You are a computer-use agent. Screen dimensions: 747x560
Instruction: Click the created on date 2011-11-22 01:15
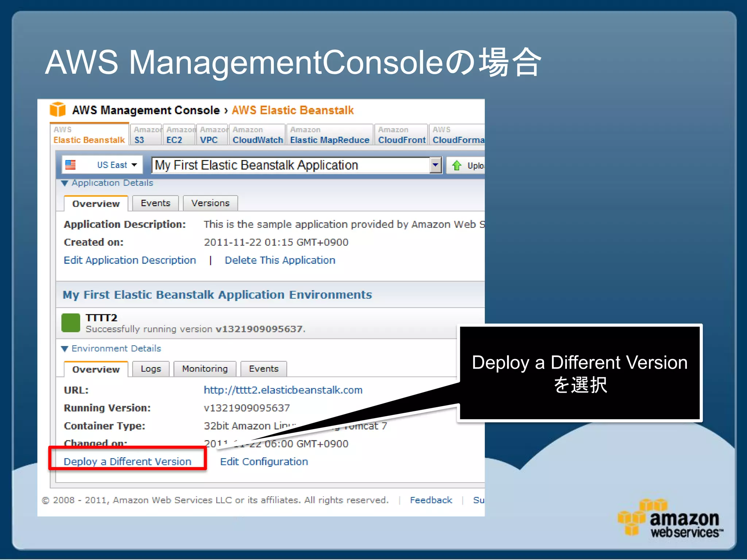click(x=276, y=242)
